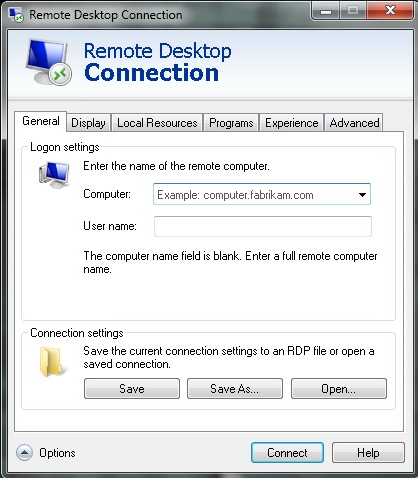Open the Experience tab
The image size is (418, 478).
[291, 123]
